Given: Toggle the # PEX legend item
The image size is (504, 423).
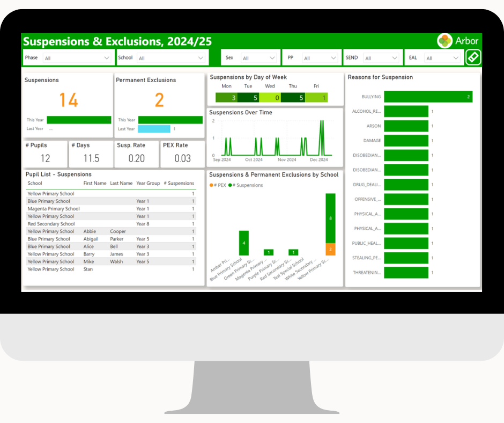Looking at the screenshot, I should click(x=218, y=185).
